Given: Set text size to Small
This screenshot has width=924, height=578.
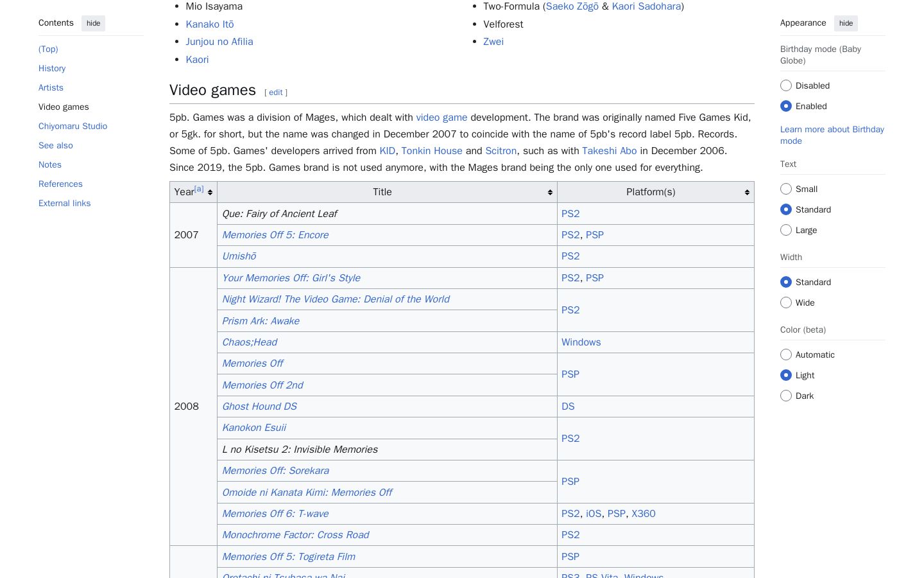Looking at the screenshot, I should (786, 189).
